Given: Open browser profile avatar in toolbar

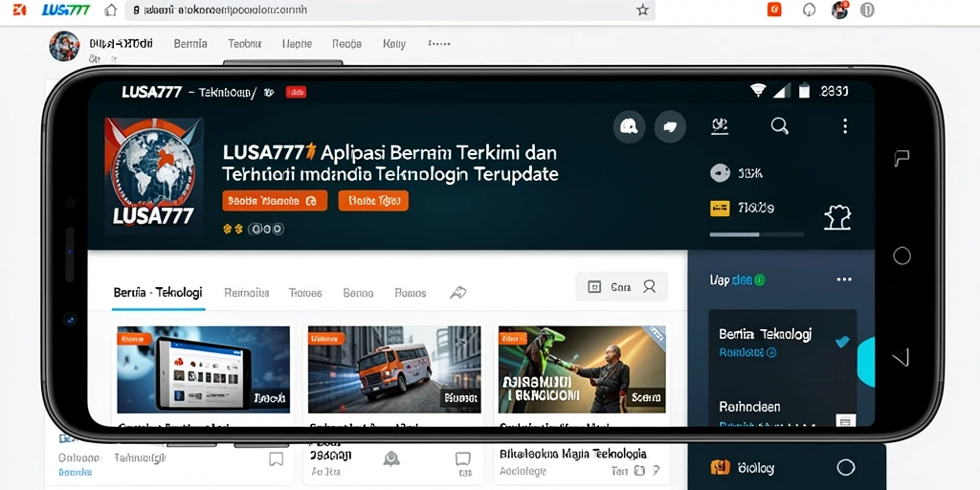Looking at the screenshot, I should pos(840,10).
